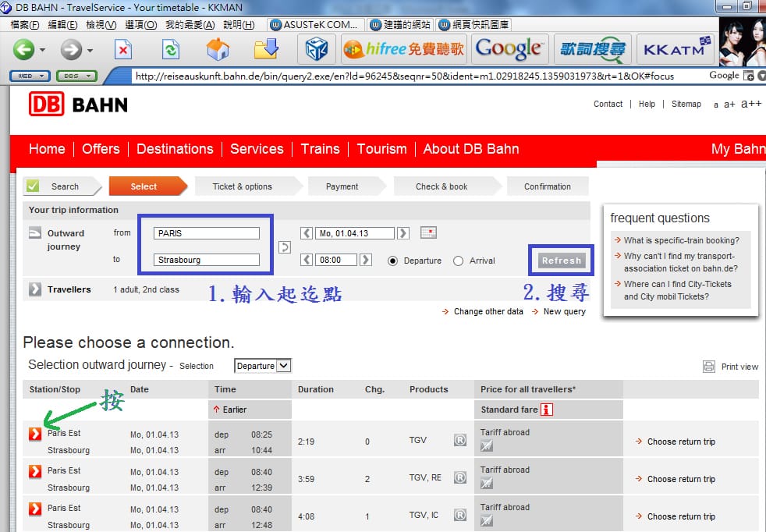Expand details for the 08:40–12:39 connection

(34, 471)
